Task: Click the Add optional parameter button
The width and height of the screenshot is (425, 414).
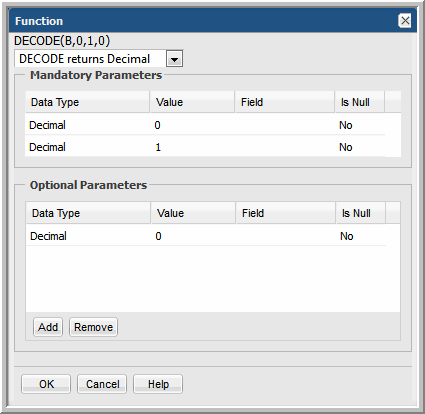Action: pos(48,327)
